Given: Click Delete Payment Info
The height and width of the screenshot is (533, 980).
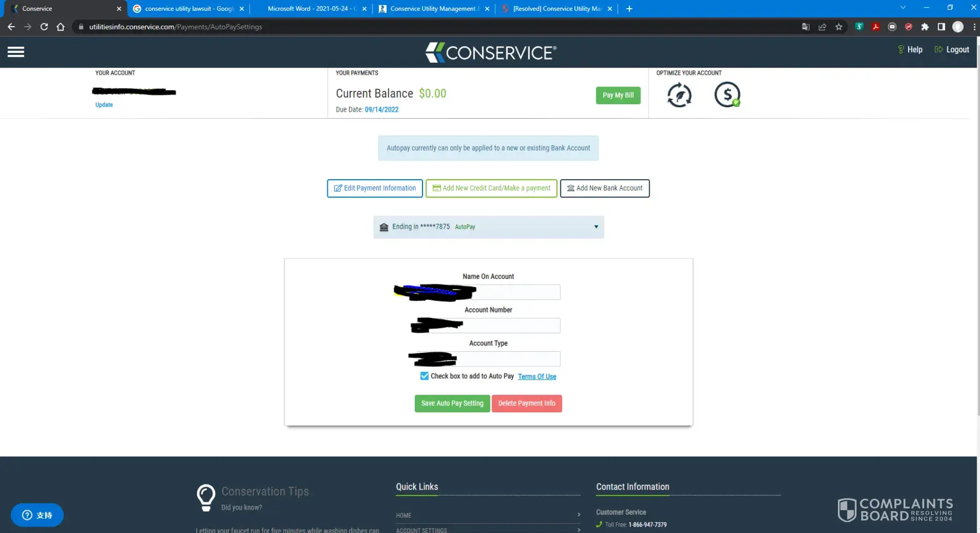Looking at the screenshot, I should [526, 403].
